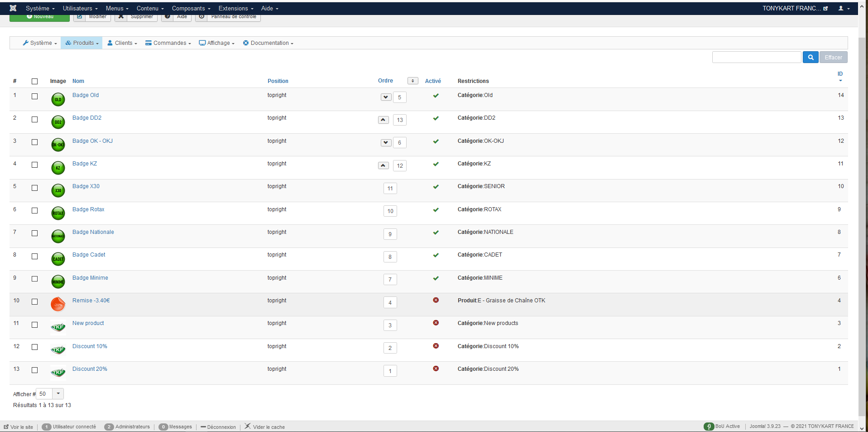Move Badge KZ up with its arrow
868x432 pixels.
[x=383, y=165]
